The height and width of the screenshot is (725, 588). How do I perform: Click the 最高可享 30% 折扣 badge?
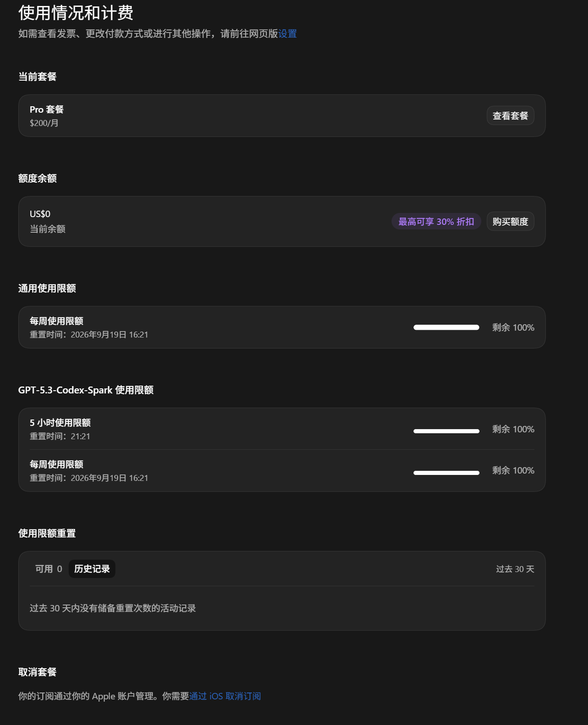tap(436, 222)
